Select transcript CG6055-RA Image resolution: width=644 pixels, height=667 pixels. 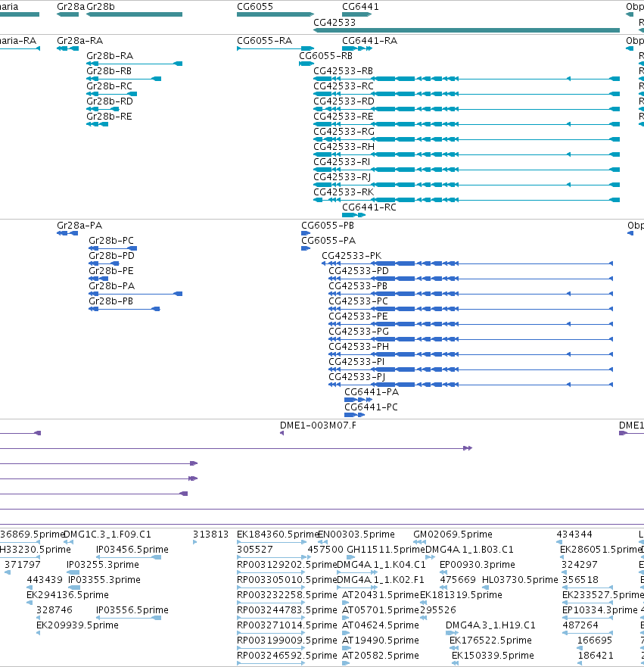[275, 48]
